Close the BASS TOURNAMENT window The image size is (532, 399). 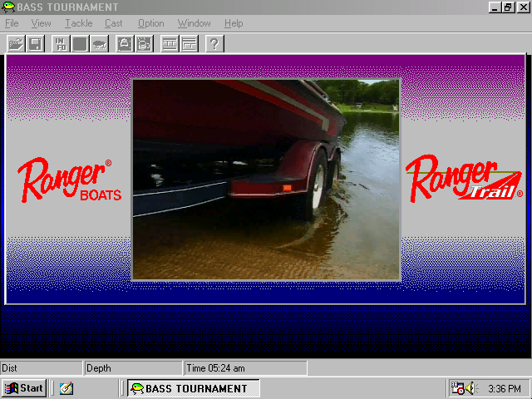click(523, 7)
